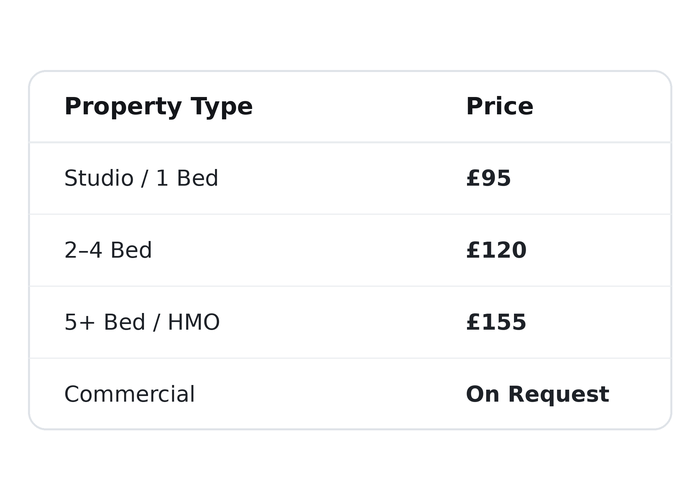This screenshot has height=500, width=700.
Task: Click the 5+ text in third row
Action: [x=80, y=322]
